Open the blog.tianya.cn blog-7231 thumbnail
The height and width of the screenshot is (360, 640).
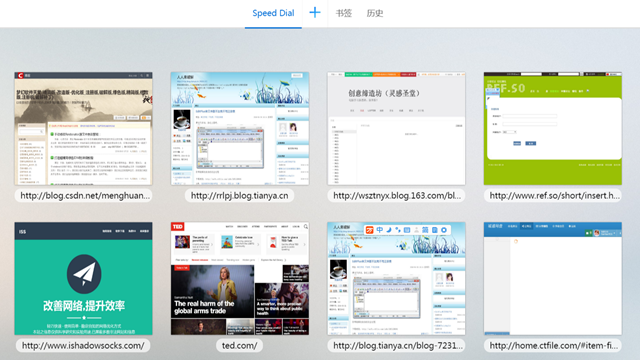tap(396, 279)
